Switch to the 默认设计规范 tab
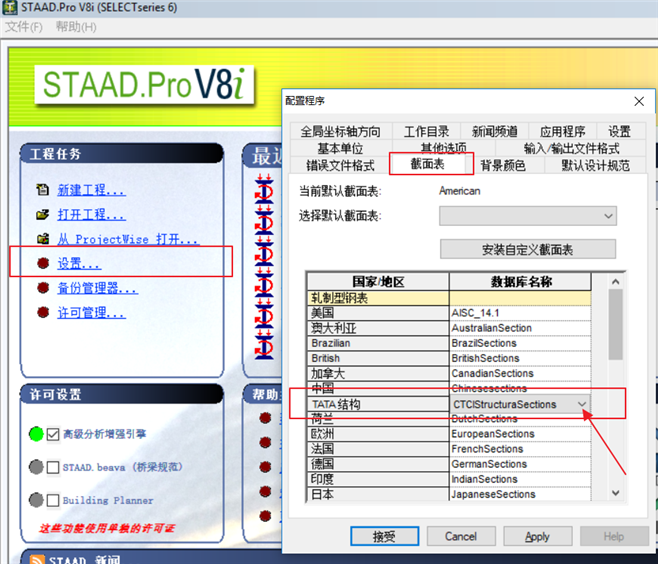658x564 pixels. 595,165
